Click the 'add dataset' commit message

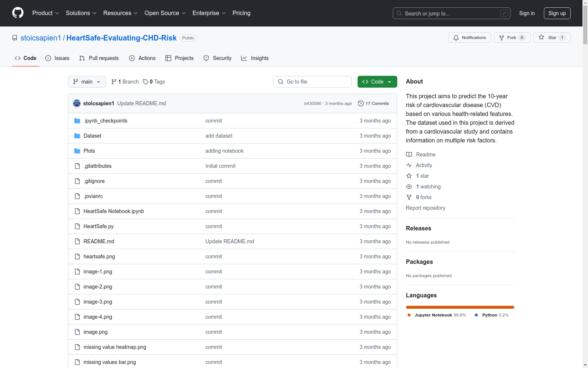[x=219, y=136]
